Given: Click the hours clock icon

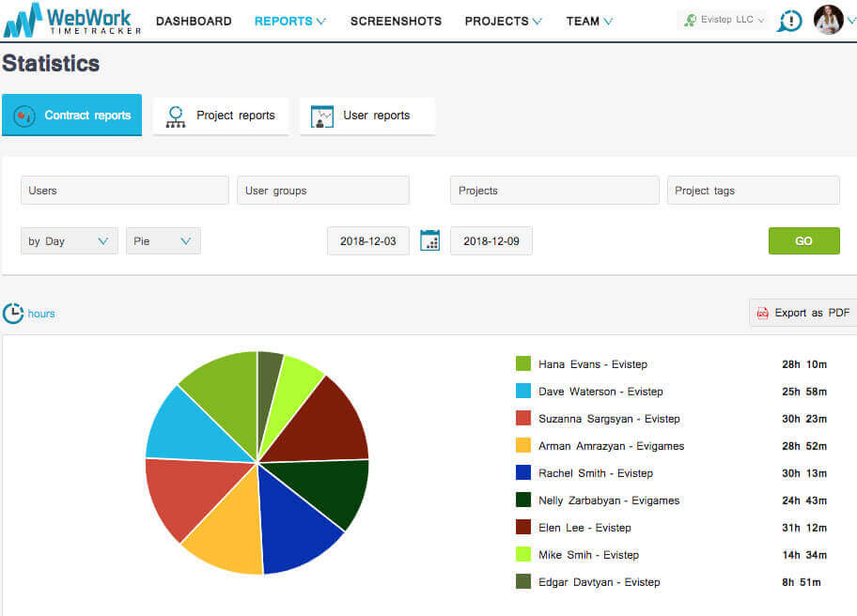Looking at the screenshot, I should pyautogui.click(x=12, y=314).
